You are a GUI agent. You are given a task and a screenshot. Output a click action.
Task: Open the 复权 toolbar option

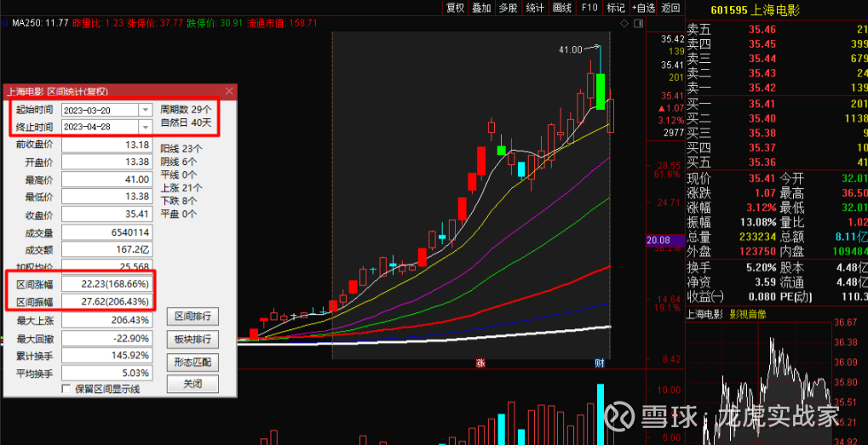pos(455,7)
